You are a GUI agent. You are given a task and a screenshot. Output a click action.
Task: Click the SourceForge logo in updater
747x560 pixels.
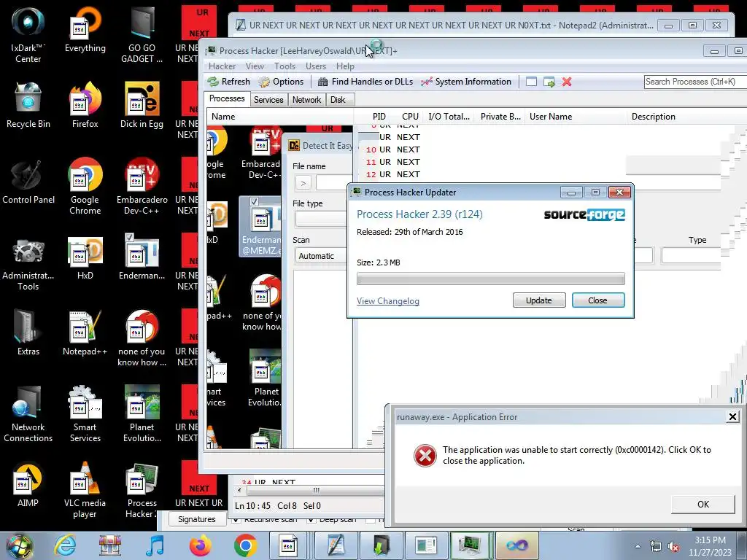point(584,215)
